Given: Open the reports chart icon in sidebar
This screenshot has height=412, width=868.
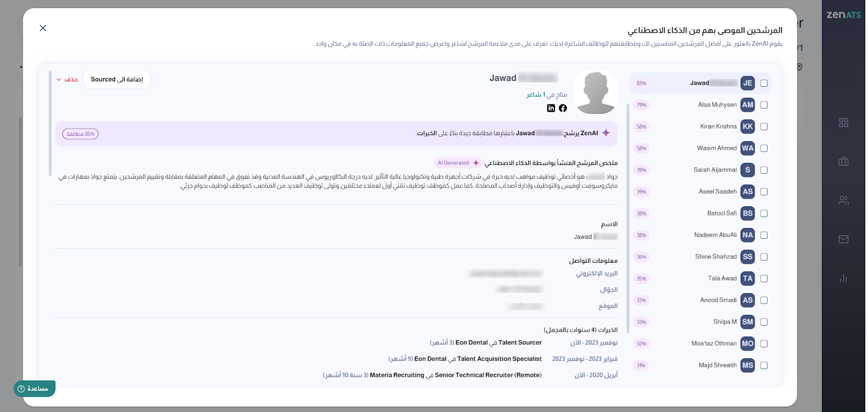Looking at the screenshot, I should [x=844, y=278].
